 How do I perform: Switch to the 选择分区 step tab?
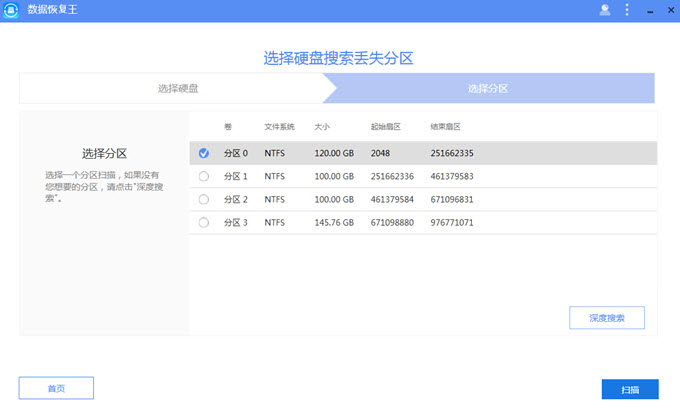tap(488, 88)
